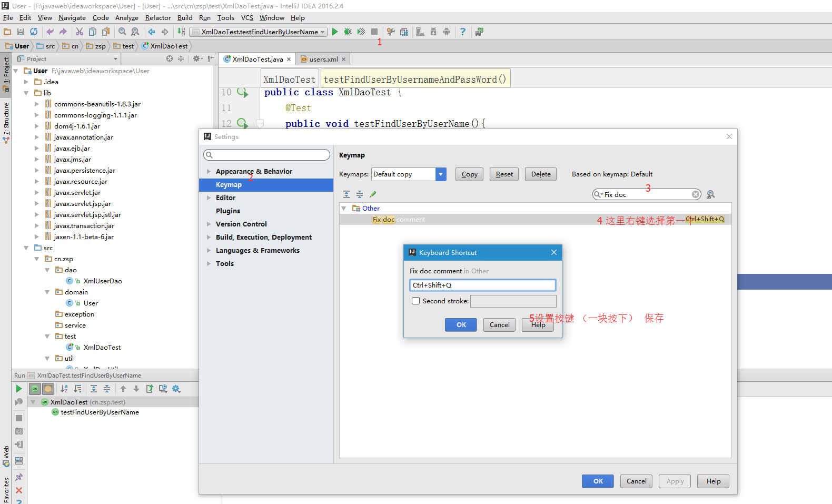The image size is (832, 504).
Task: Click Project panel gear settings icon
Action: 196,58
